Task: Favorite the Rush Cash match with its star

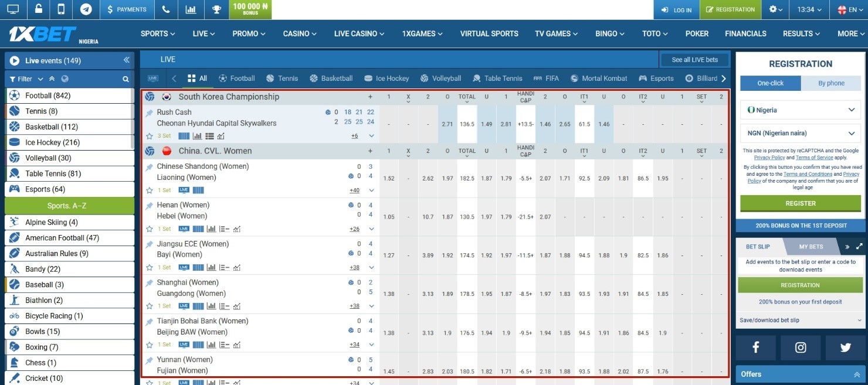Action: [150, 136]
